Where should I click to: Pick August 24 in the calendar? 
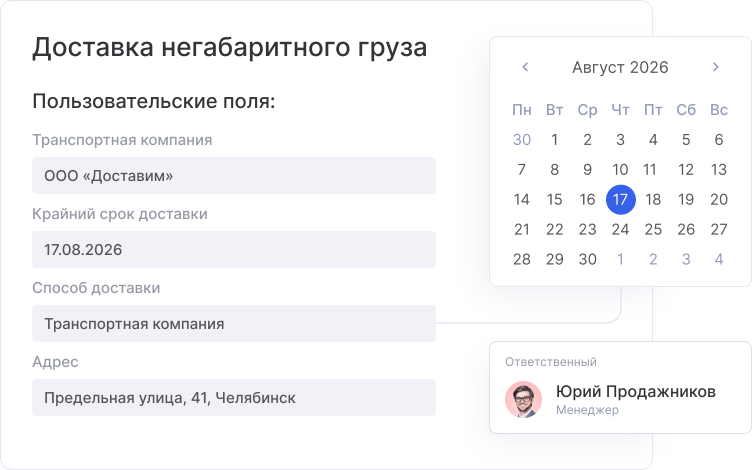[620, 230]
